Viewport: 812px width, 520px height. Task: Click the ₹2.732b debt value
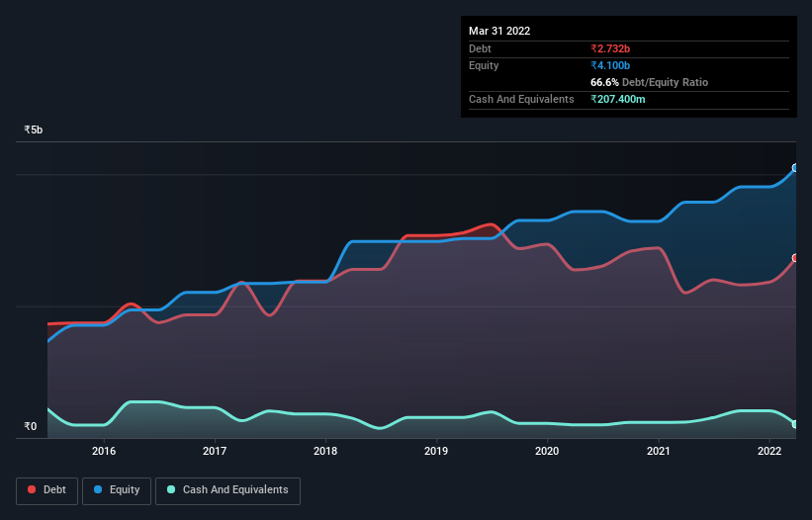click(610, 48)
